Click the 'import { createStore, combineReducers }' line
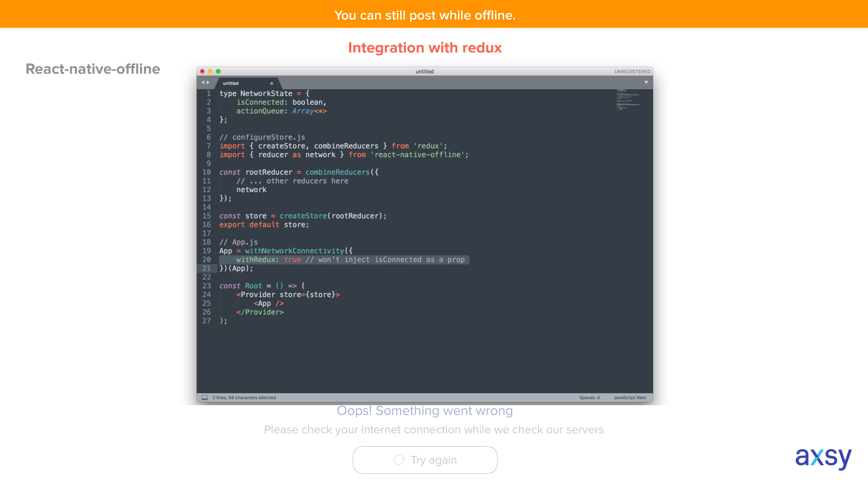The width and height of the screenshot is (868, 488). click(333, 146)
